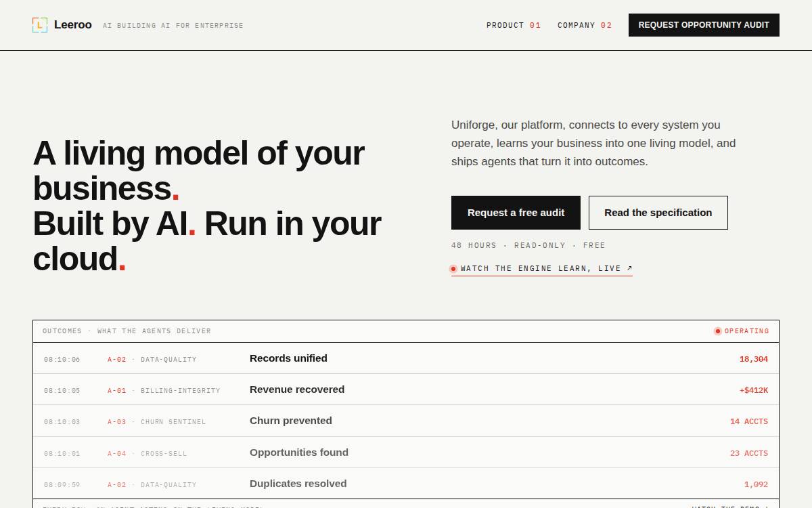Click the Duplicates resolved row title
This screenshot has width=812, height=508.
[x=298, y=484]
